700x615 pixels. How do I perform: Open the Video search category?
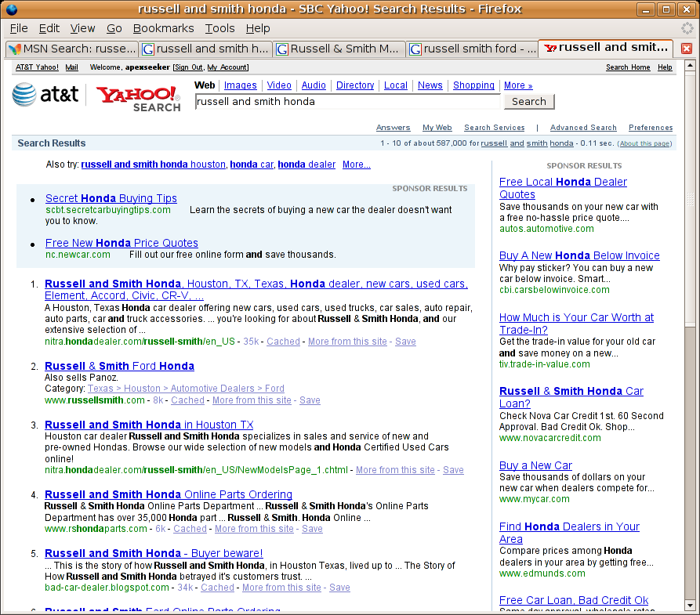[x=279, y=85]
